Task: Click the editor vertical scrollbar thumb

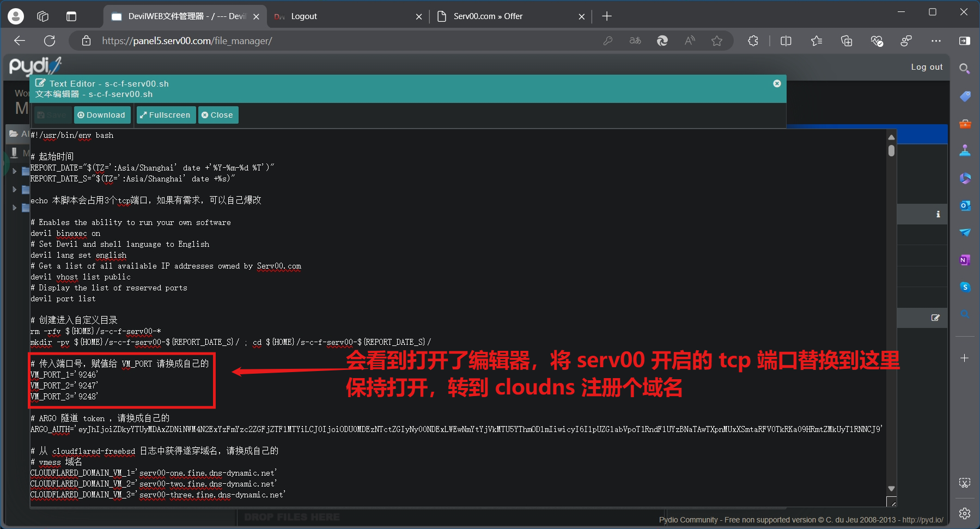Action: click(x=891, y=150)
